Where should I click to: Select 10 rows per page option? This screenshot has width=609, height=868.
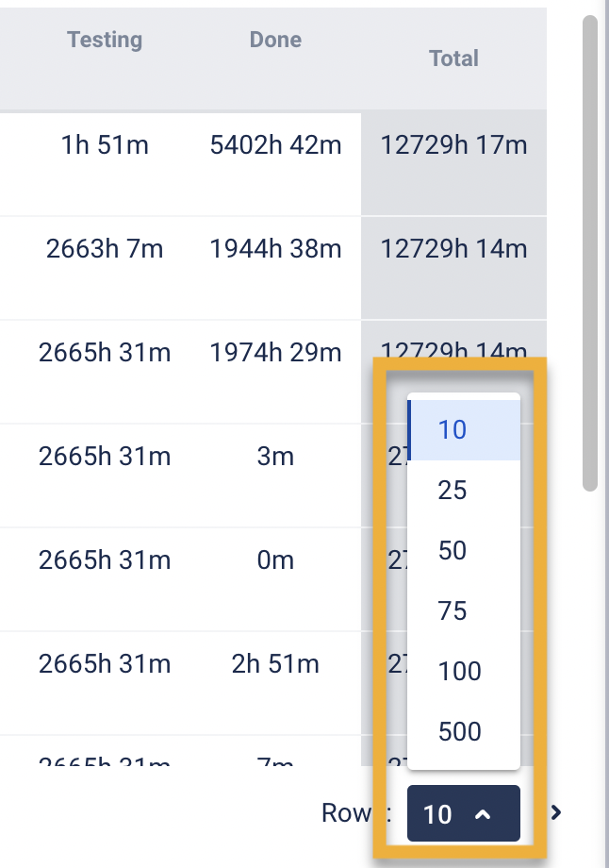click(x=453, y=430)
